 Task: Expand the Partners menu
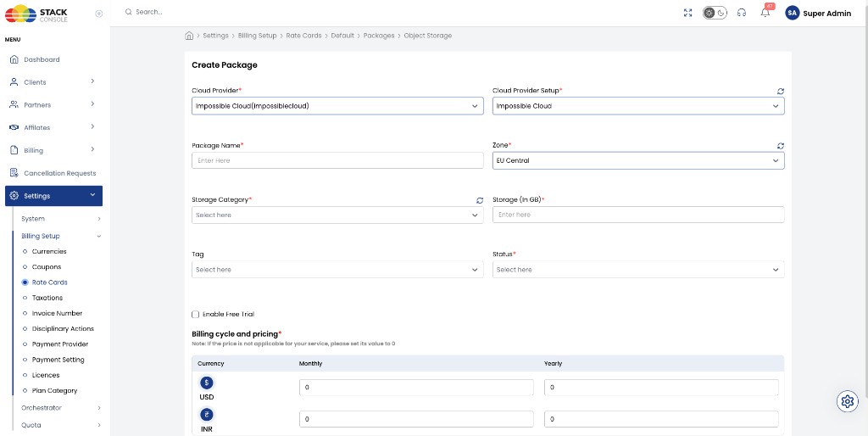[53, 104]
